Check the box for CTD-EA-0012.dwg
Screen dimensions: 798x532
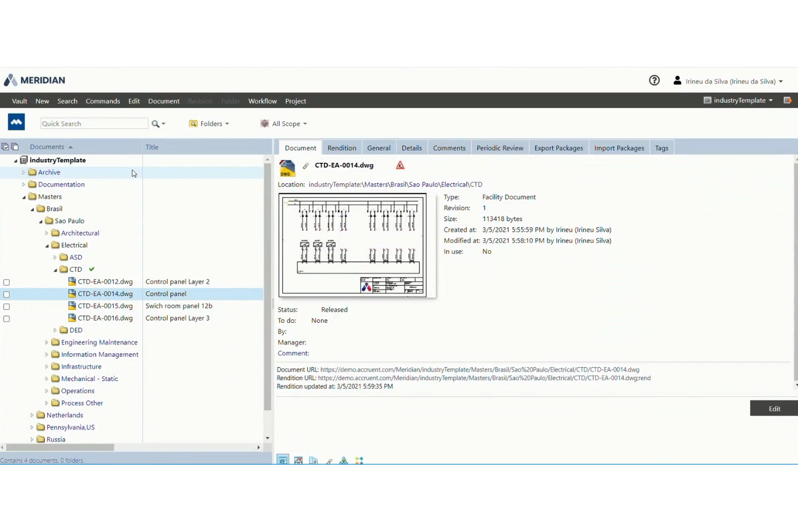(6, 282)
